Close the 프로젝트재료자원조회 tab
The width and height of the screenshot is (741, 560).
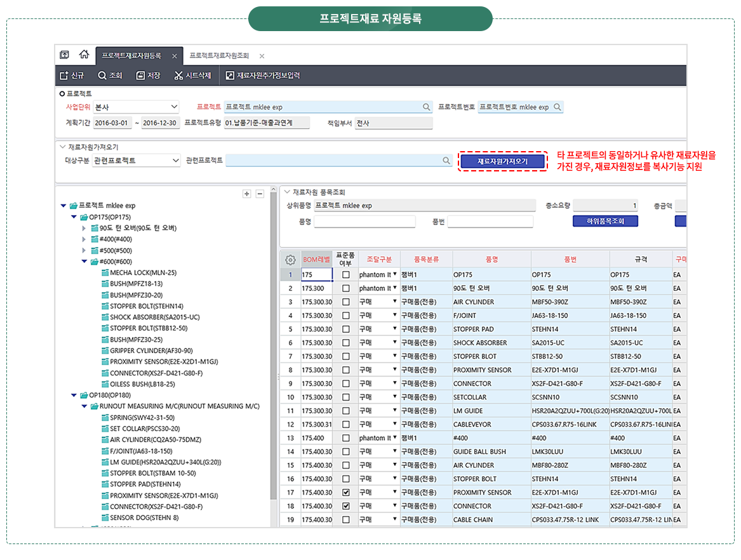pos(262,57)
